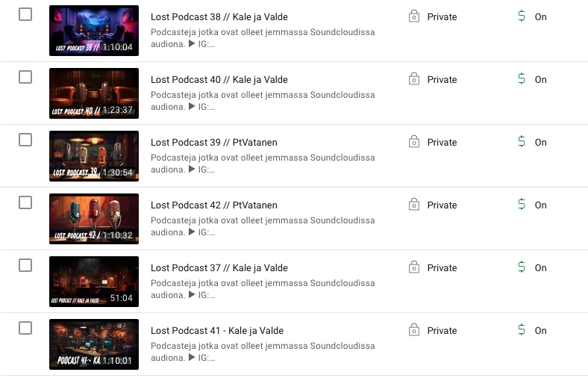
Task: Select the checkbox next to Lost Podcast 42
Action: [25, 202]
